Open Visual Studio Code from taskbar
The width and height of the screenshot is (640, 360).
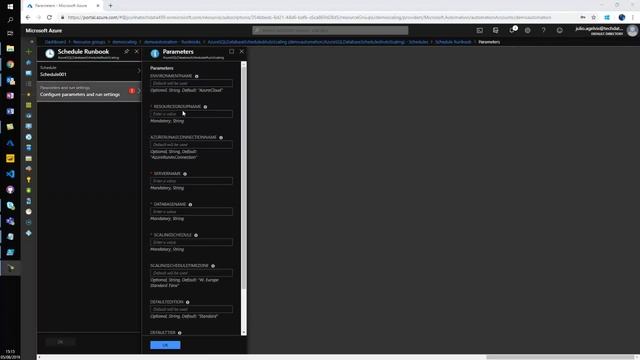[10, 174]
